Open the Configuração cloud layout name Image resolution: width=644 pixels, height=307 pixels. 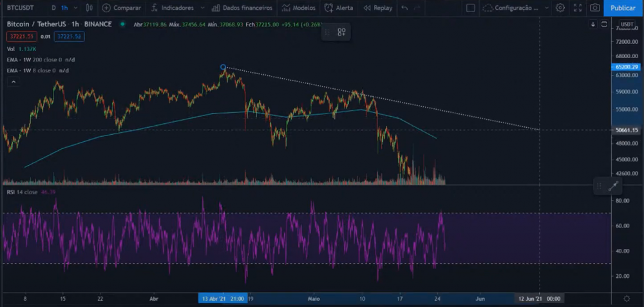(511, 8)
